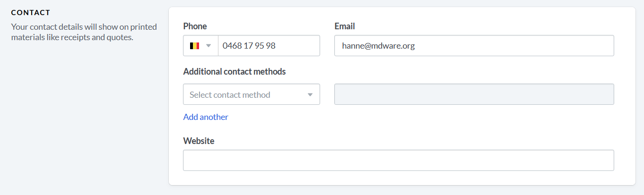This screenshot has width=644, height=195.
Task: Place cursor in hanne@mdware.org text
Action: 378,46
